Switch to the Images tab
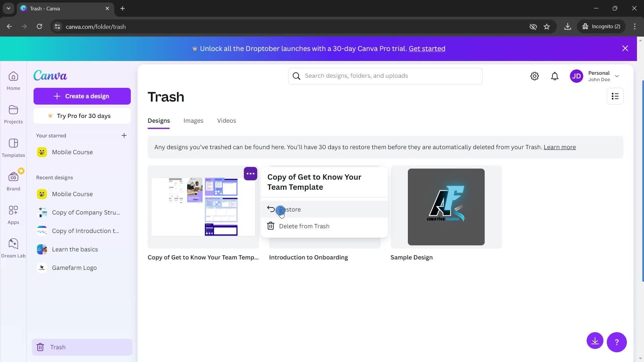 (193, 121)
